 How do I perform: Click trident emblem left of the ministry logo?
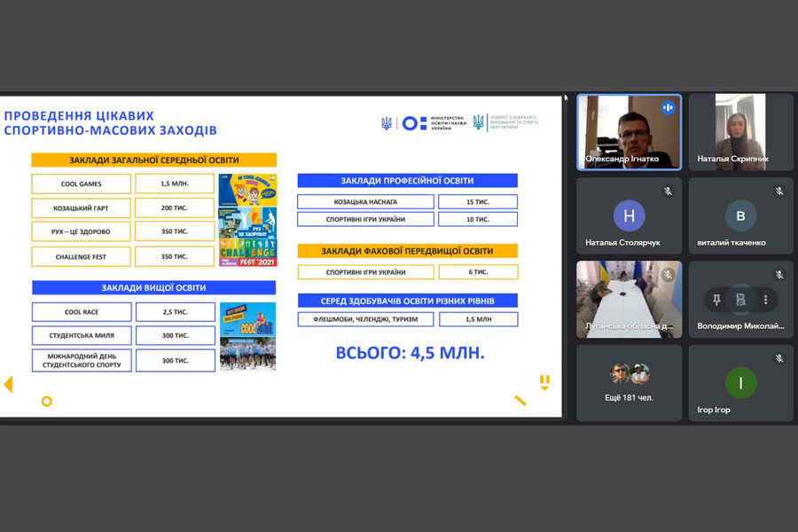coord(387,123)
